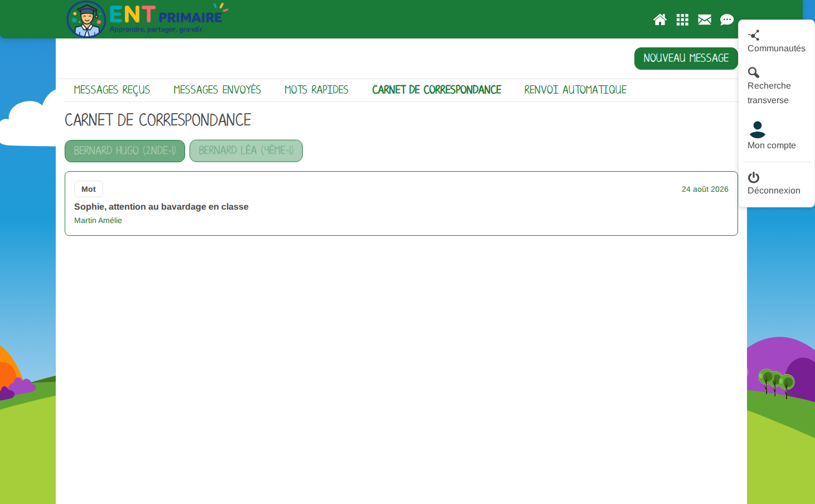Click the Mon compte person icon
Image resolution: width=815 pixels, height=504 pixels.
[758, 129]
